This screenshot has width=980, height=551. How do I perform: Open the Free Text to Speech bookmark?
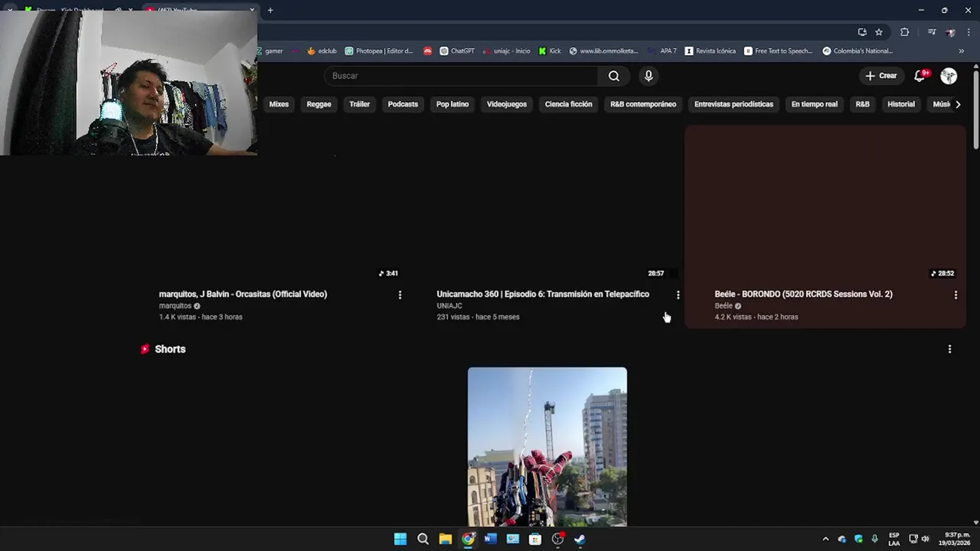tap(779, 51)
